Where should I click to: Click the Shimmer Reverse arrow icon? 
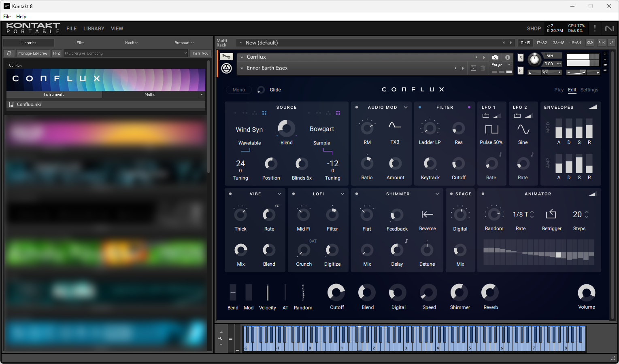pyautogui.click(x=428, y=214)
